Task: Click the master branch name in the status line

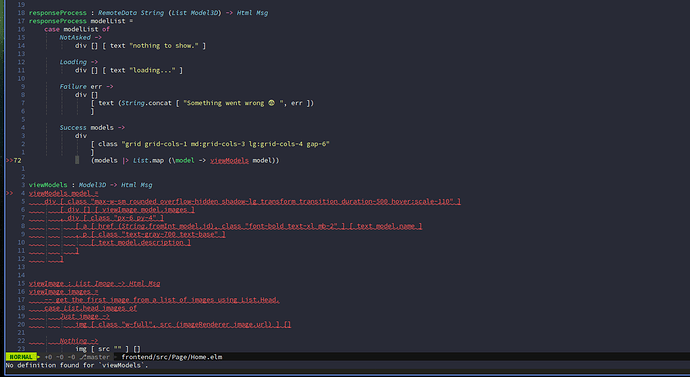Action: tap(98, 357)
